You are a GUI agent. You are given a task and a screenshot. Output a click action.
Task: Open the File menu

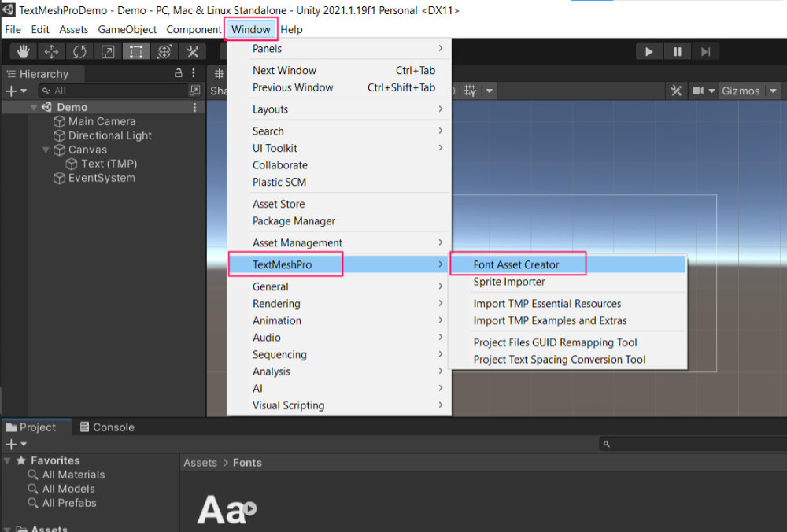13,30
